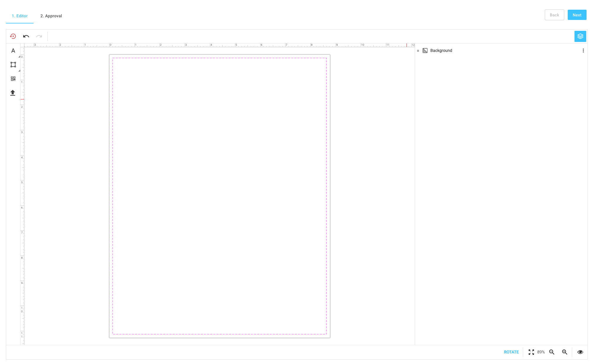The image size is (593, 364).
Task: Click the ROTATE link
Action: coord(511,352)
